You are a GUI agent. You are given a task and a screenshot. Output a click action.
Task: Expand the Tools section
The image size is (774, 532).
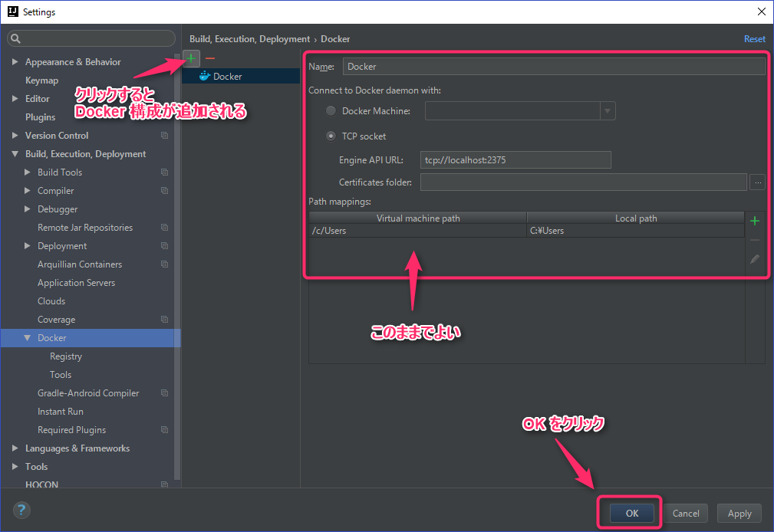[15, 466]
